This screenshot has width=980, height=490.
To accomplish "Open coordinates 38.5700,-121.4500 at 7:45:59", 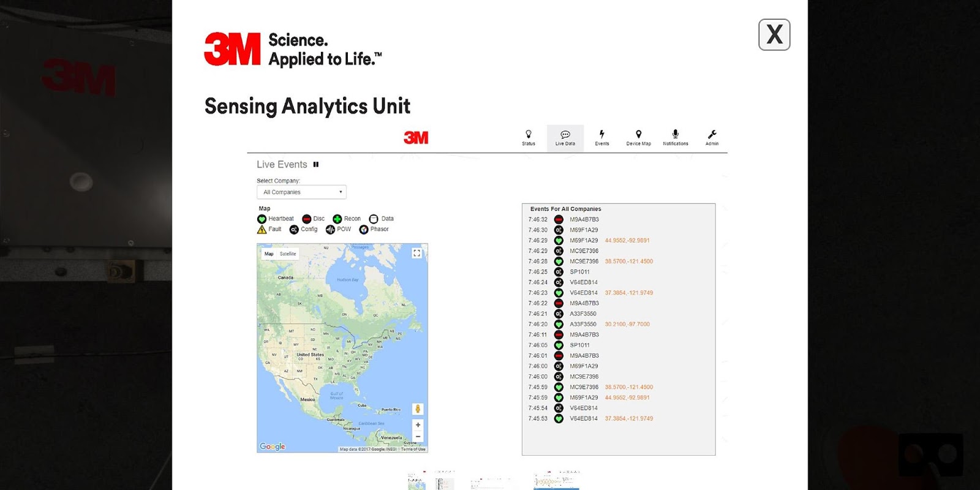I will tap(629, 387).
